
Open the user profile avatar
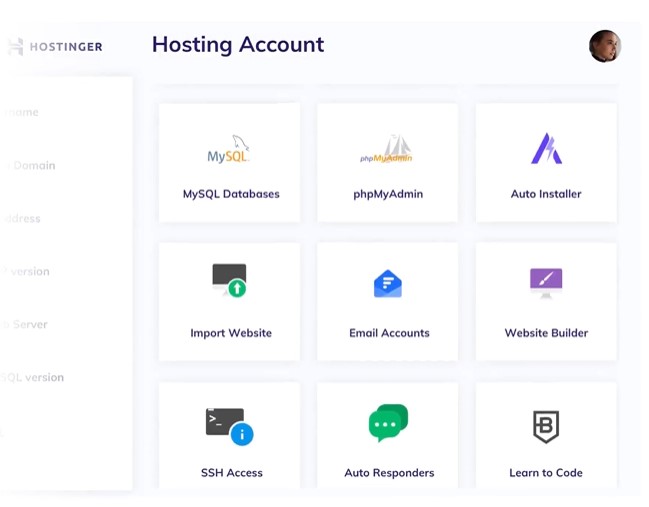click(605, 46)
